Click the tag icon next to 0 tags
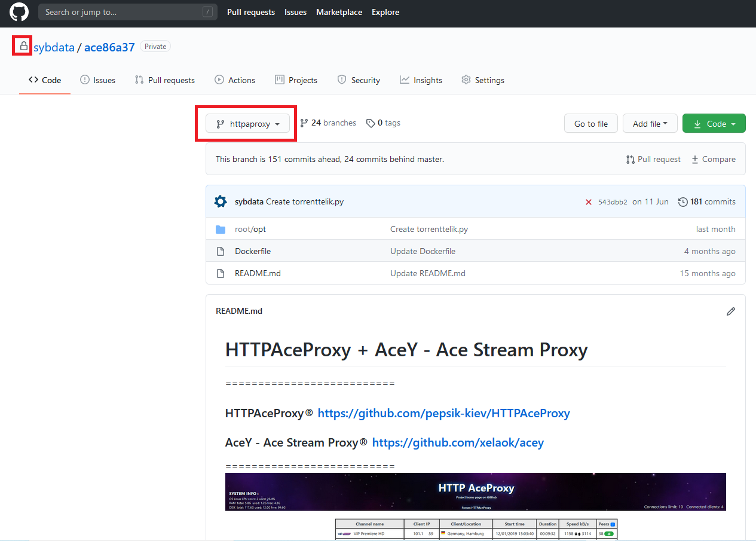The image size is (756, 541). [371, 123]
